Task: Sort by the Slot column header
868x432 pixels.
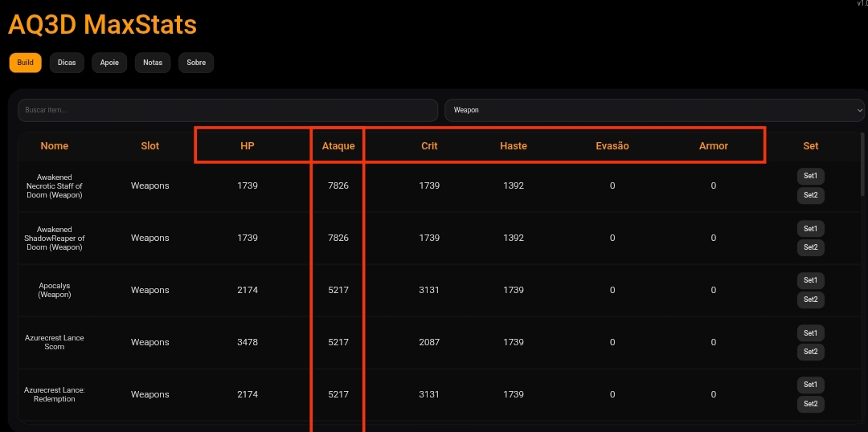Action: point(149,146)
